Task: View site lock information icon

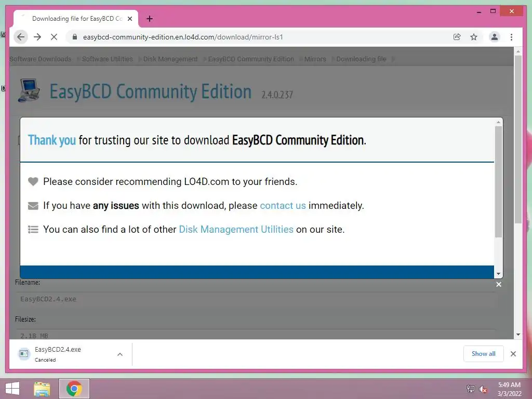Action: point(75,37)
